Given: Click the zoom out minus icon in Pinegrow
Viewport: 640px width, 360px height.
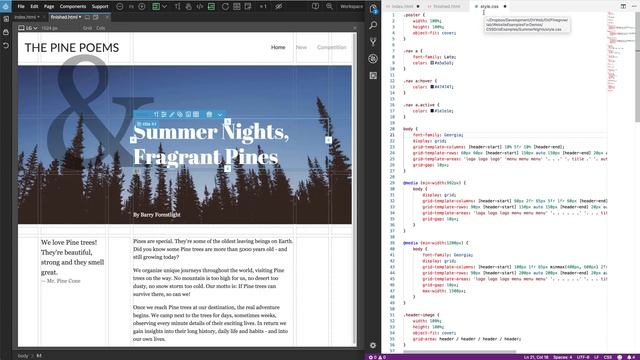Looking at the screenshot, I should (120, 7).
